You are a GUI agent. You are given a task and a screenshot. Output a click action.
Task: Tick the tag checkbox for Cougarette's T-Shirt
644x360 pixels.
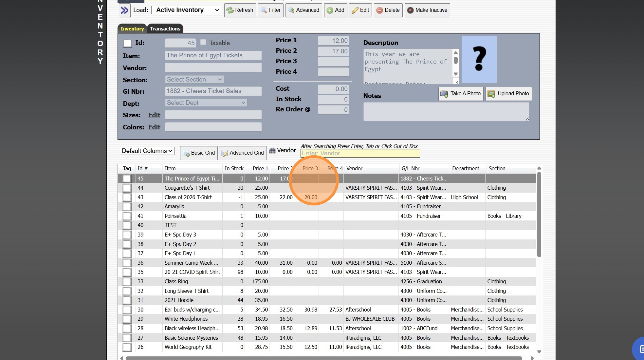click(x=127, y=188)
